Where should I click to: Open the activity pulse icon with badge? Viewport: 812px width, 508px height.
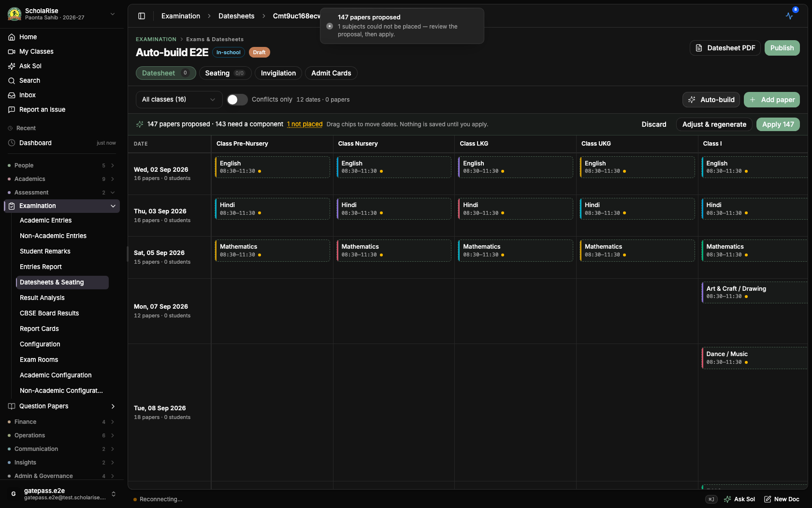790,15
